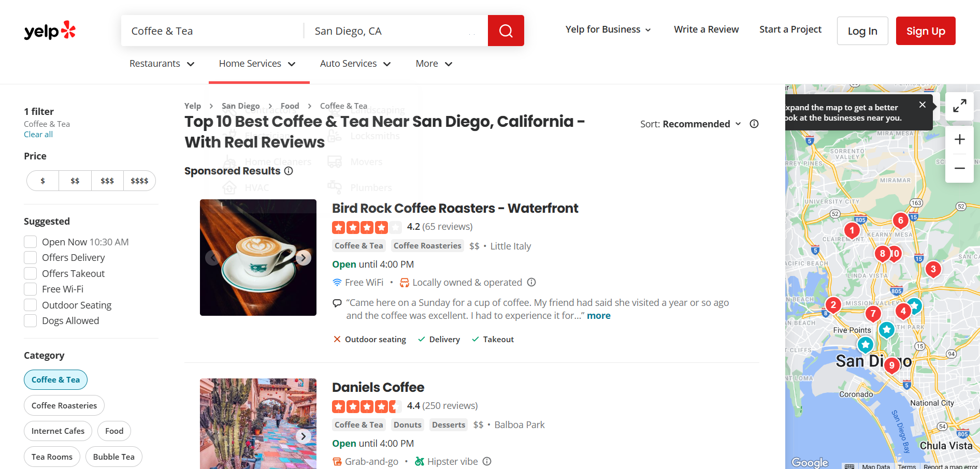Expand the Restaurants dropdown
The height and width of the screenshot is (469, 980).
click(x=162, y=64)
